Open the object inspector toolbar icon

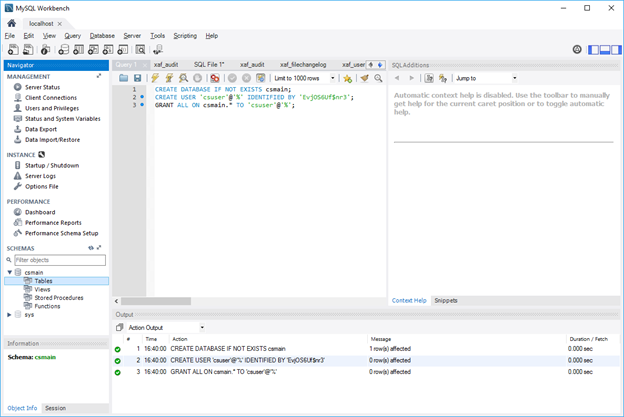45,49
